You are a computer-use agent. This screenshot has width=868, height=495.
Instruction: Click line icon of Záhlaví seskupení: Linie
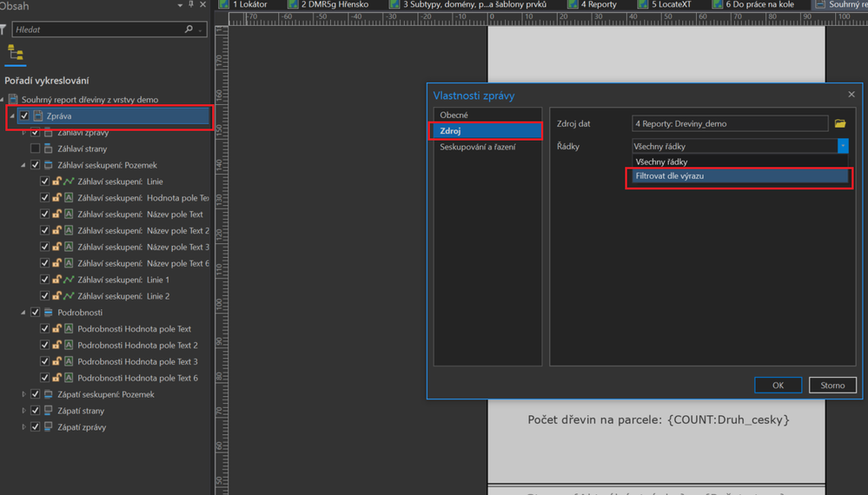tap(69, 181)
